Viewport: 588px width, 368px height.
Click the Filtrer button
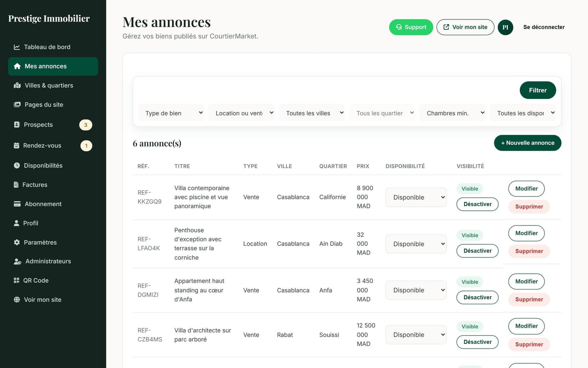(537, 90)
